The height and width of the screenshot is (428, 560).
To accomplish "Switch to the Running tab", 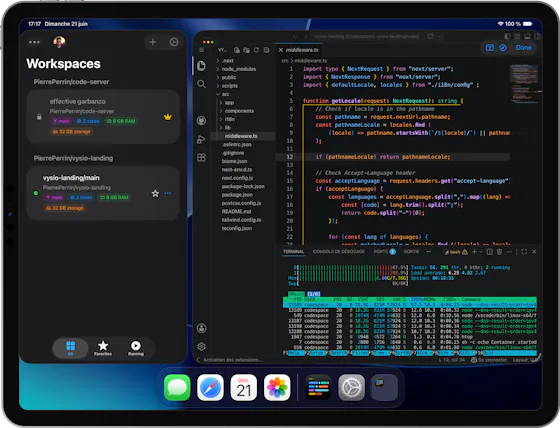I will point(136,348).
